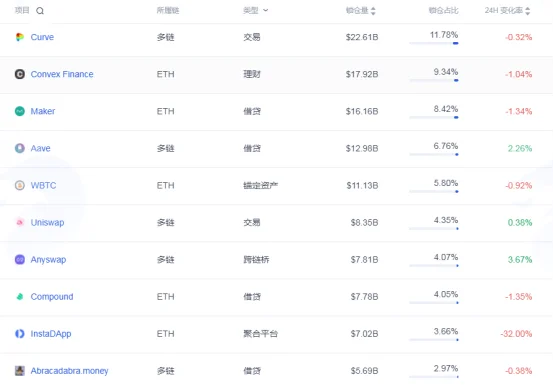Screen dimensions: 554x389
Task: Click the Convex Finance logo icon
Action: 20,74
